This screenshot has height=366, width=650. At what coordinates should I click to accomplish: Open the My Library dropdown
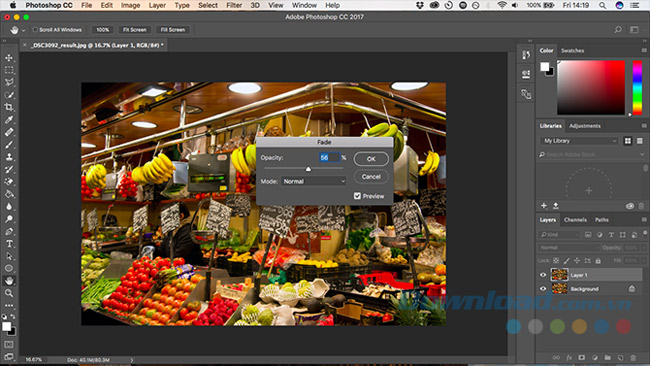coord(579,141)
